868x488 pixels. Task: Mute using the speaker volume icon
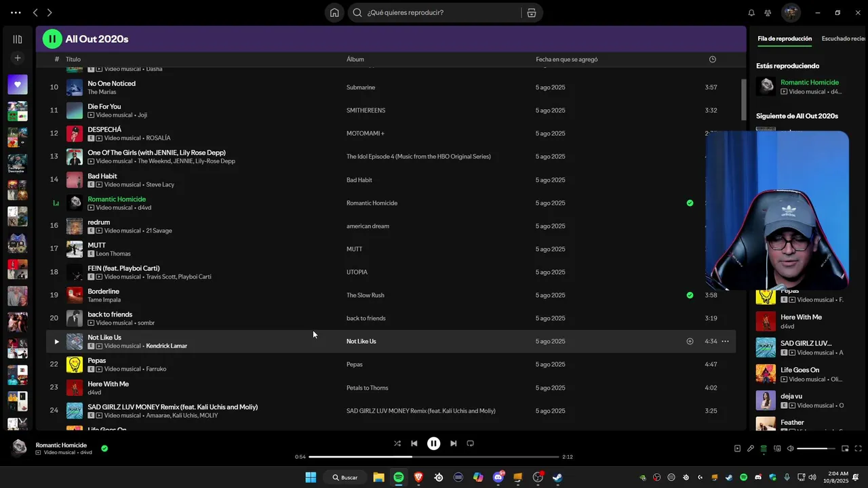[x=790, y=448]
